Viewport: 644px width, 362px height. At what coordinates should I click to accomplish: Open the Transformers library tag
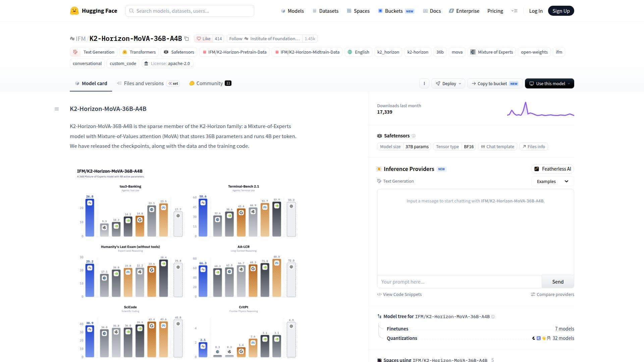point(139,52)
